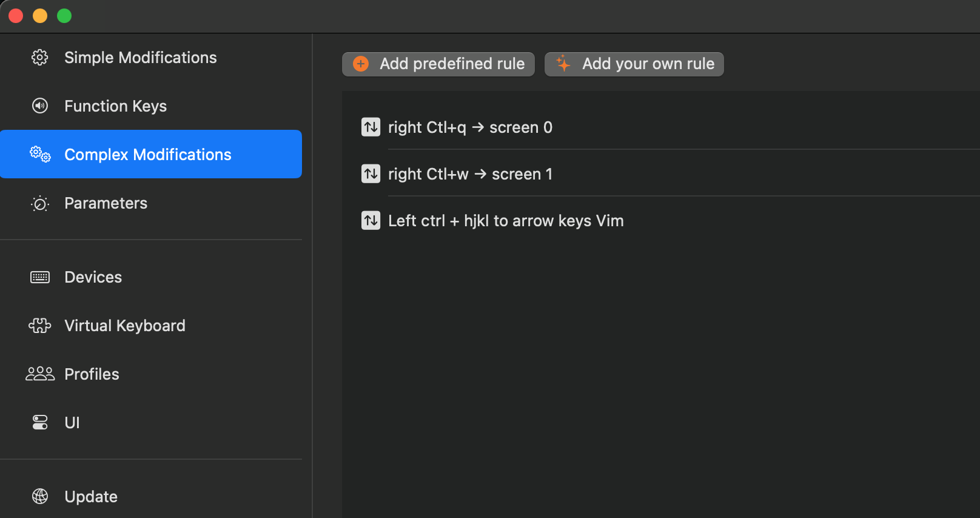Screen dimensions: 980x518
Task: Click the Devices keyboard icon
Action: [40, 277]
